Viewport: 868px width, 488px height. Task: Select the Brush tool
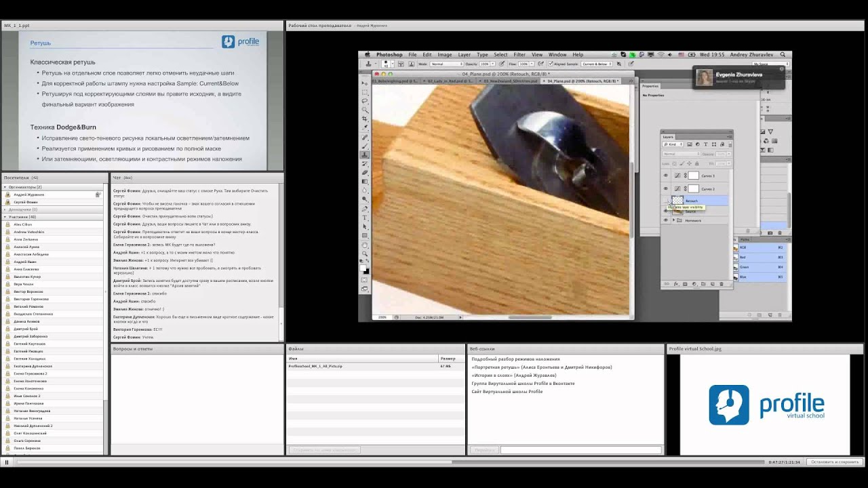[365, 146]
